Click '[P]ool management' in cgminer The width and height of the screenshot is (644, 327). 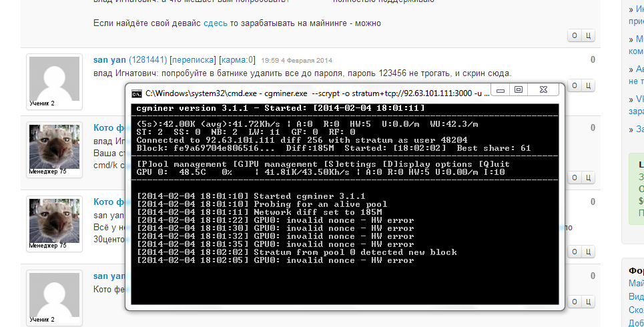point(182,164)
